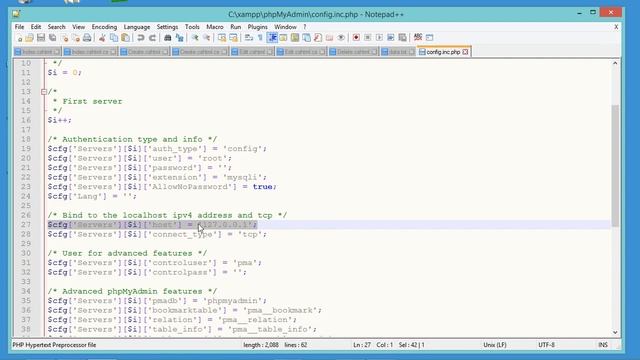Click 'Ln : 27' status bar field
Image resolution: width=640 pixels, height=360 pixels.
pyautogui.click(x=362, y=345)
